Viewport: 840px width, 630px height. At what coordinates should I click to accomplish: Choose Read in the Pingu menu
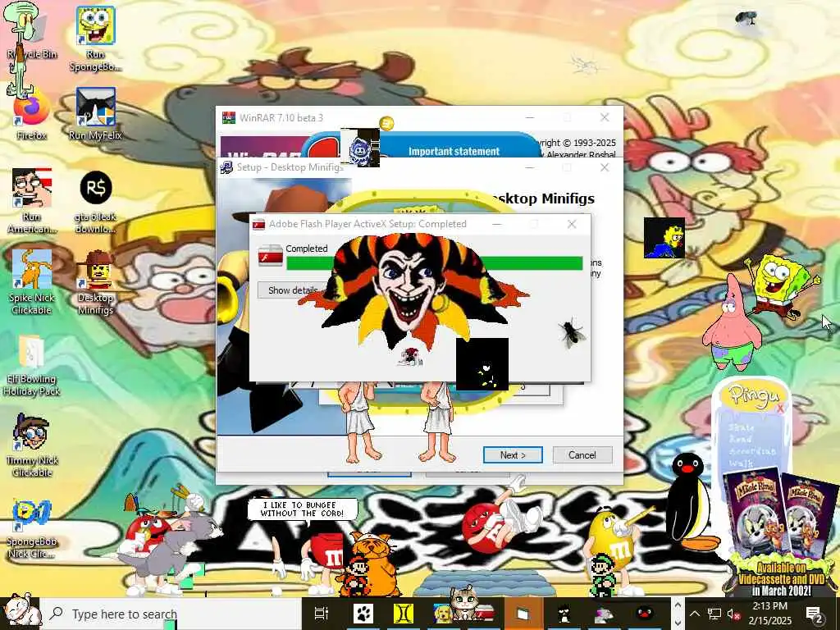tap(741, 439)
